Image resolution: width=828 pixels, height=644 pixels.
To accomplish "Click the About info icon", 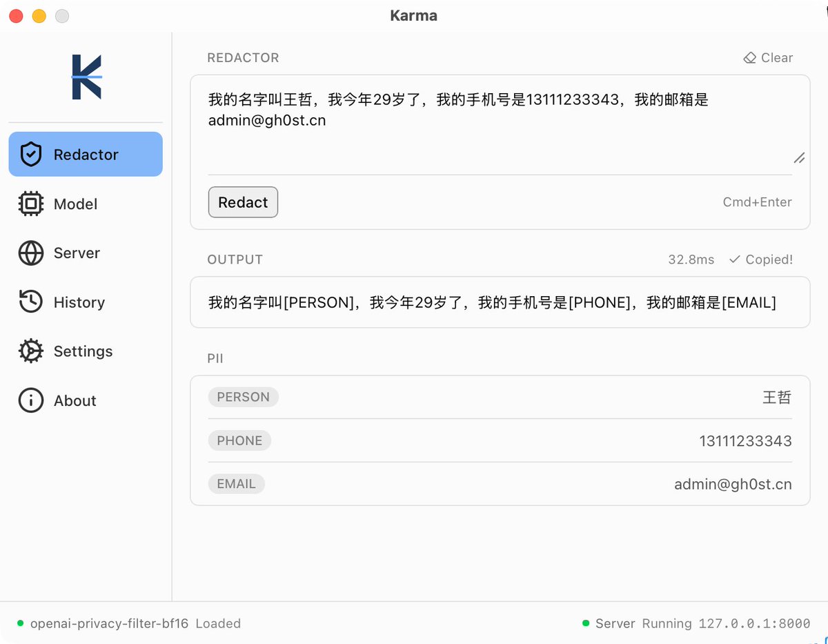I will [31, 400].
